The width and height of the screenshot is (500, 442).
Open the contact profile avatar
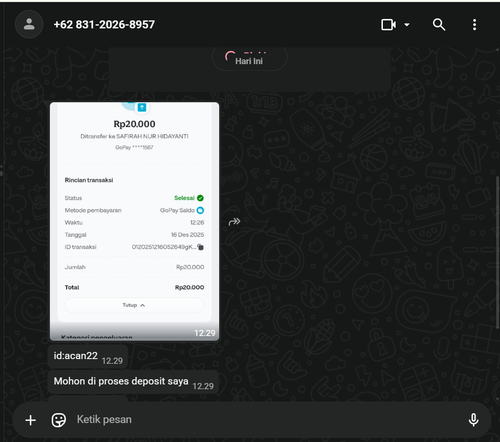click(29, 24)
